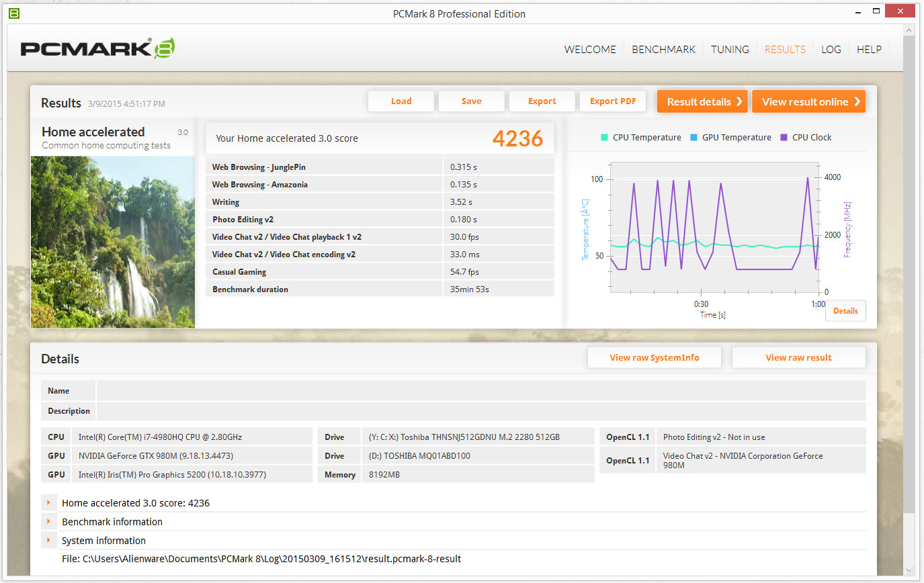Select the Video Chat encoding v2 row
The width and height of the screenshot is (924, 583).
pyautogui.click(x=380, y=254)
